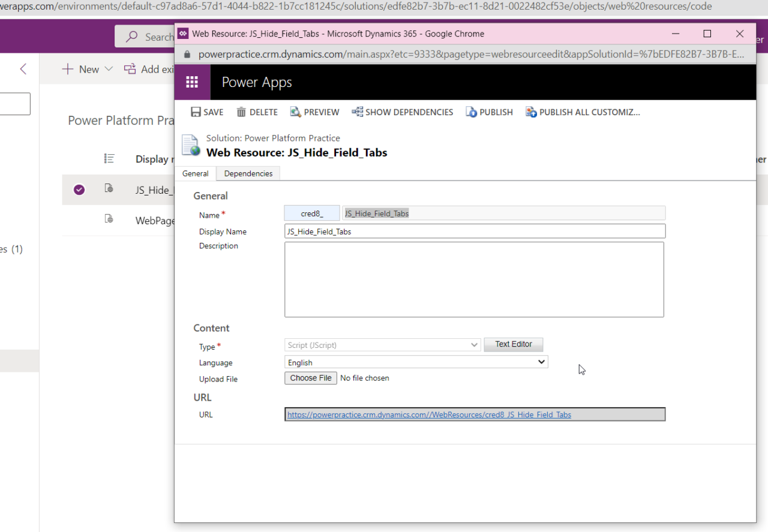
Task: Click into the Display Name field
Action: [x=474, y=232]
